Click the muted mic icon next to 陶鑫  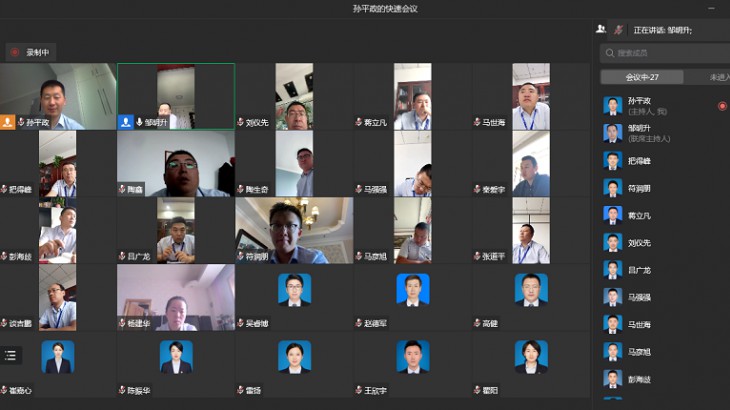[122, 189]
